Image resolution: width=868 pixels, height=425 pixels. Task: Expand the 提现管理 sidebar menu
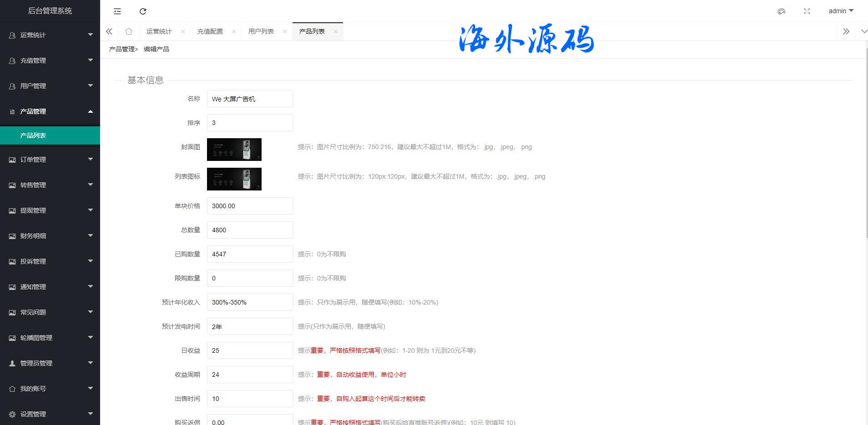click(x=50, y=210)
